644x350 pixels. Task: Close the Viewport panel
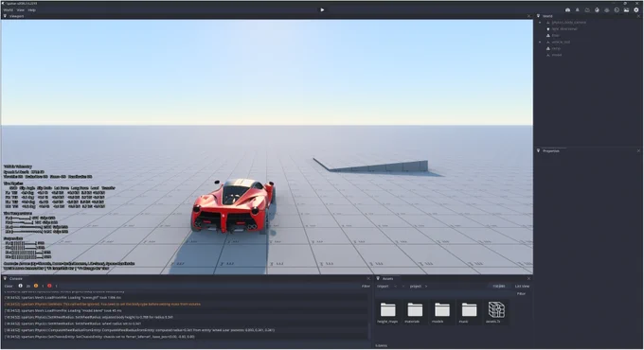coord(528,16)
